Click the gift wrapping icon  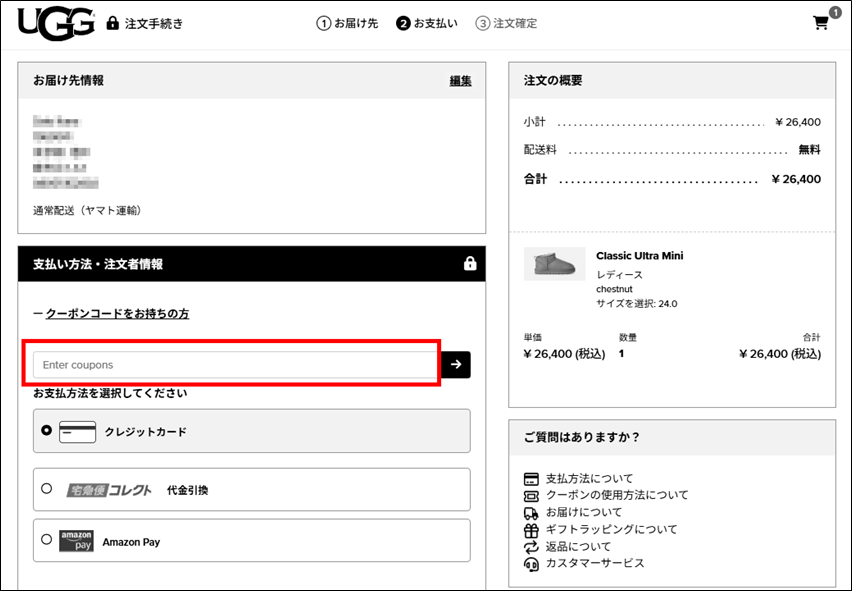(531, 530)
